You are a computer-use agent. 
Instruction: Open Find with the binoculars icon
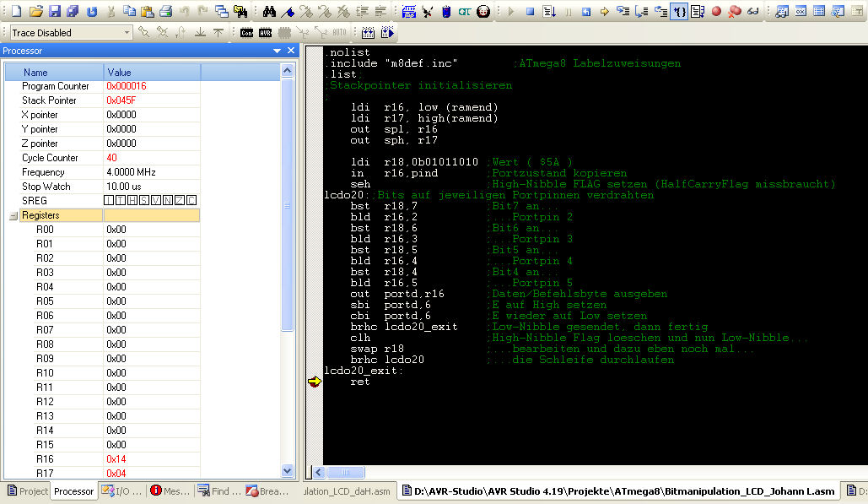269,11
